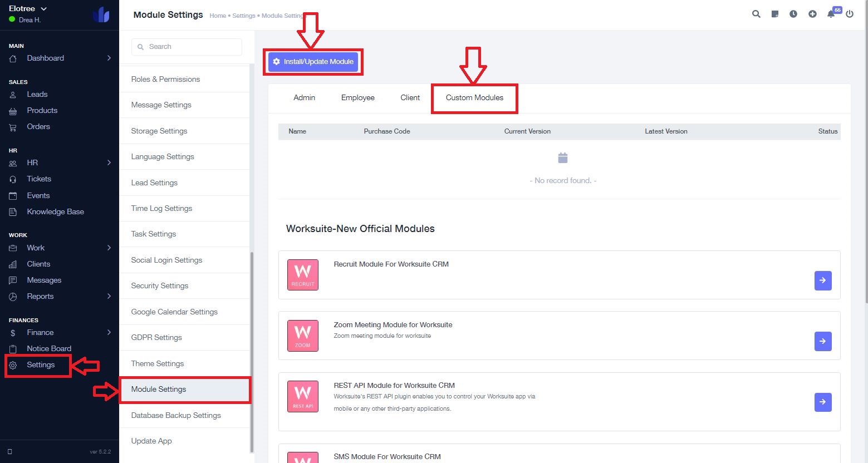Click the Purchase Code column header

(x=387, y=131)
